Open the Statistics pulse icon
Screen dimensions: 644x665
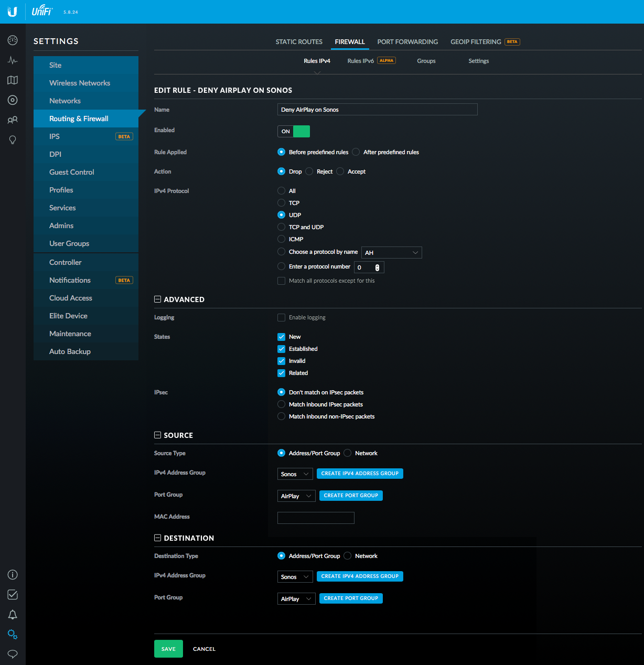(x=13, y=60)
